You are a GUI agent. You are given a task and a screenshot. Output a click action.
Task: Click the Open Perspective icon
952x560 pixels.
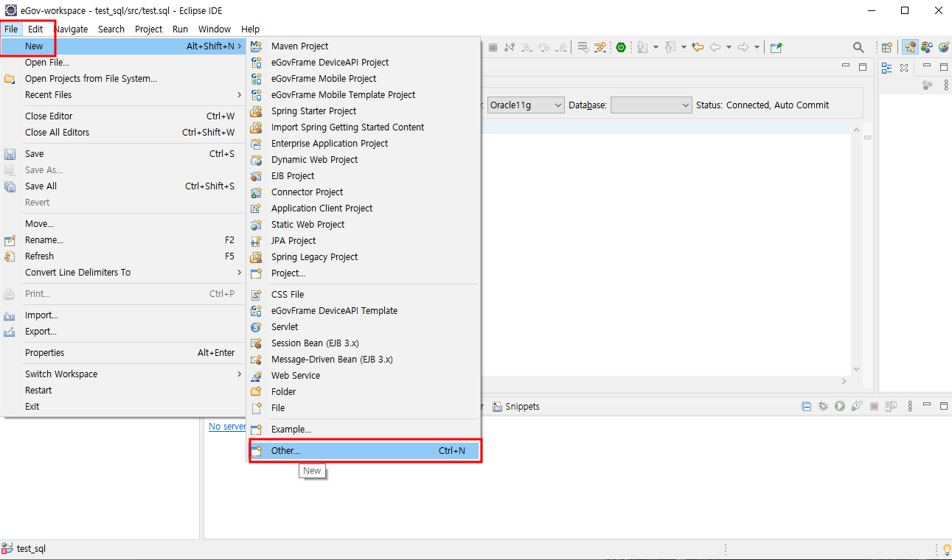point(887,47)
